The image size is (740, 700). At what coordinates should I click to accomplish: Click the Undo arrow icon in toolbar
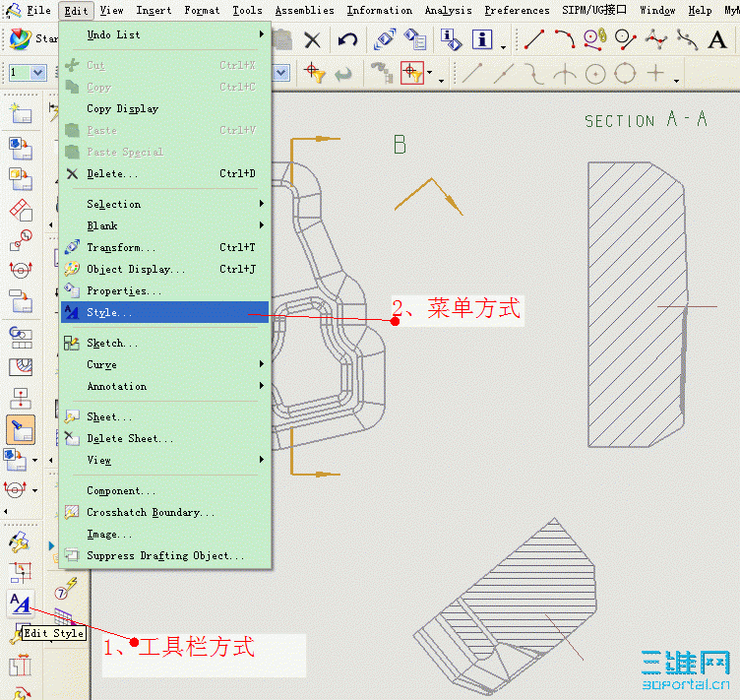click(347, 39)
